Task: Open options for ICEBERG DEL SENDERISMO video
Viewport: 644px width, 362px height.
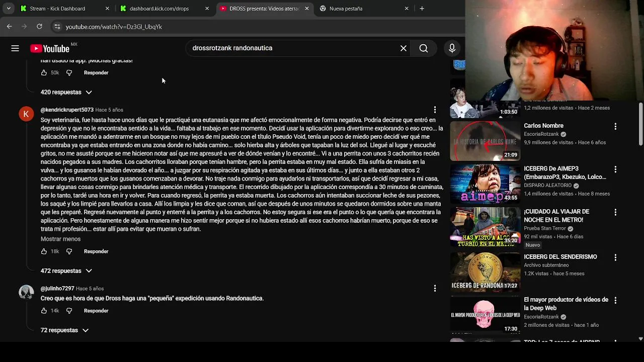Action: click(615, 257)
